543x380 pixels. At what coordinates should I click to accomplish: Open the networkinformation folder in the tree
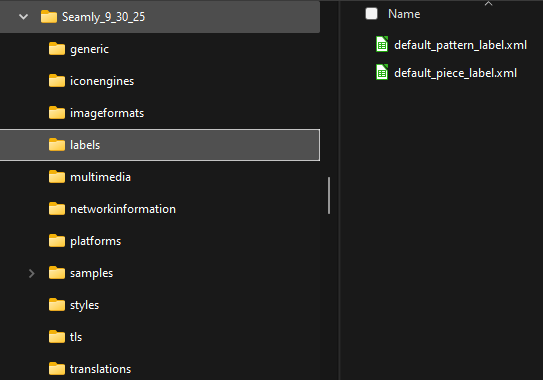tap(123, 209)
